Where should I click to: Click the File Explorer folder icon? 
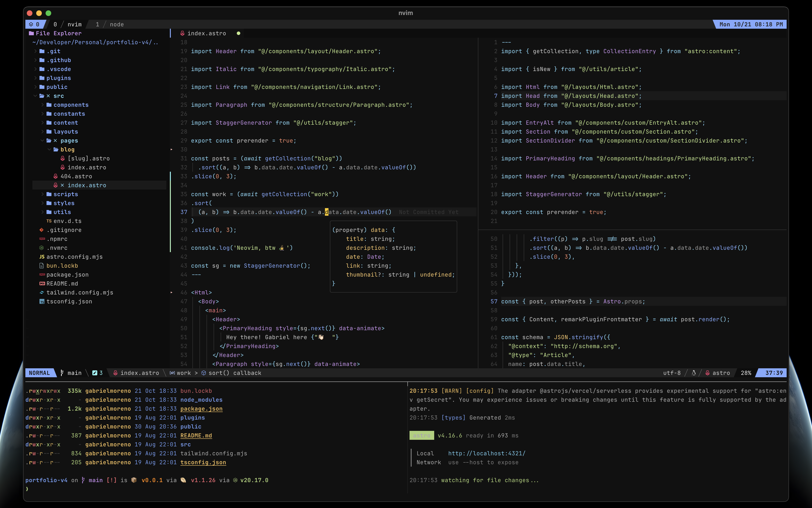coord(31,33)
